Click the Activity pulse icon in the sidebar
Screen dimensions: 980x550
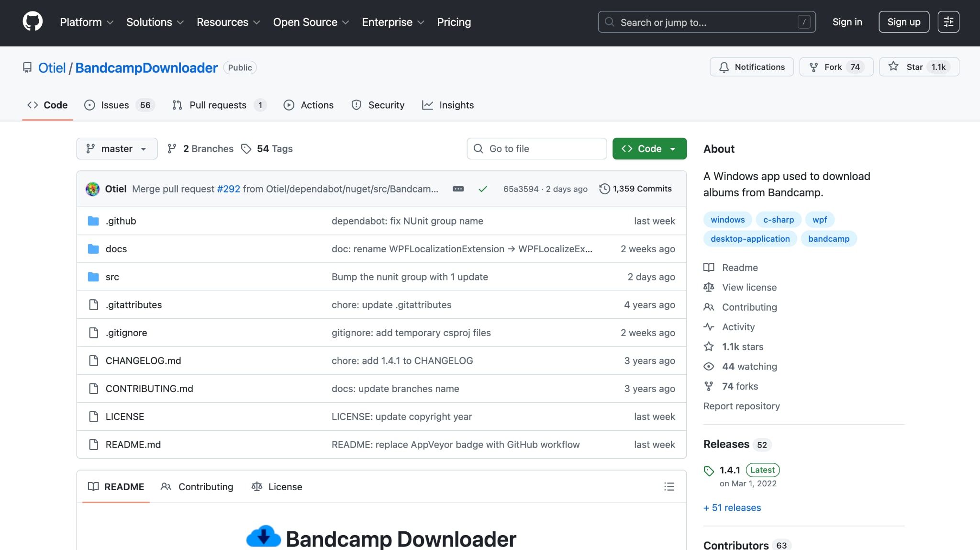(709, 326)
